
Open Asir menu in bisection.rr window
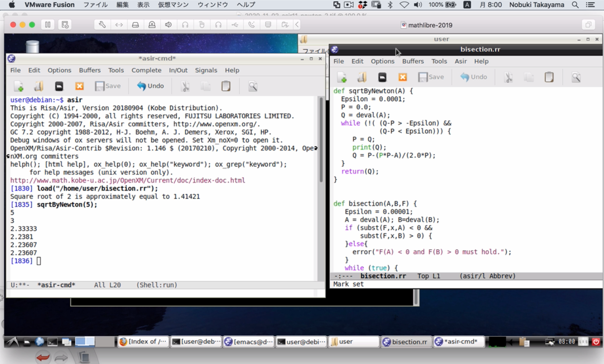pos(461,61)
